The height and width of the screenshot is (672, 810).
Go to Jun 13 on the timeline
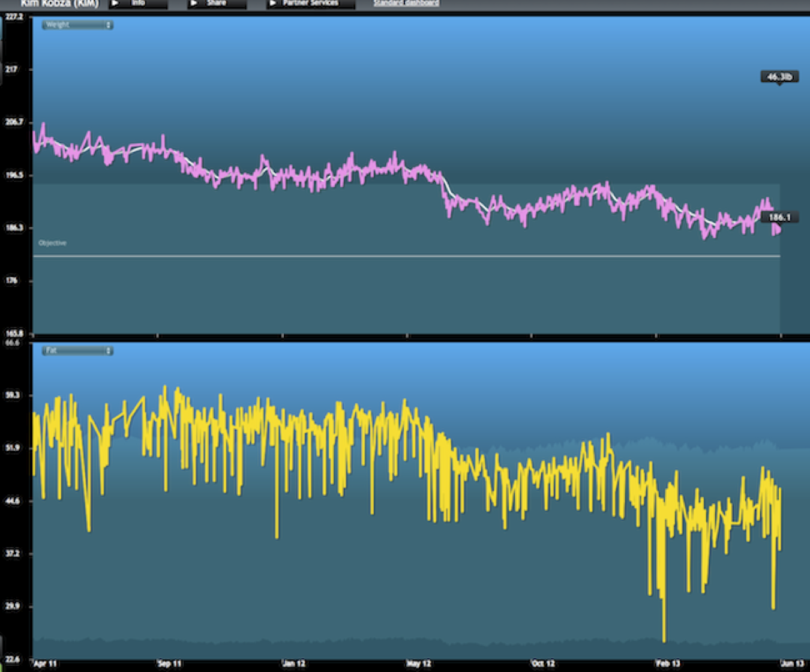click(x=792, y=664)
